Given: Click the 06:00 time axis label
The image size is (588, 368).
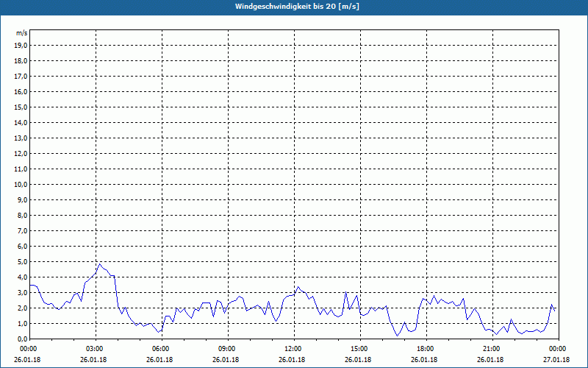Looking at the screenshot, I should tap(162, 349).
